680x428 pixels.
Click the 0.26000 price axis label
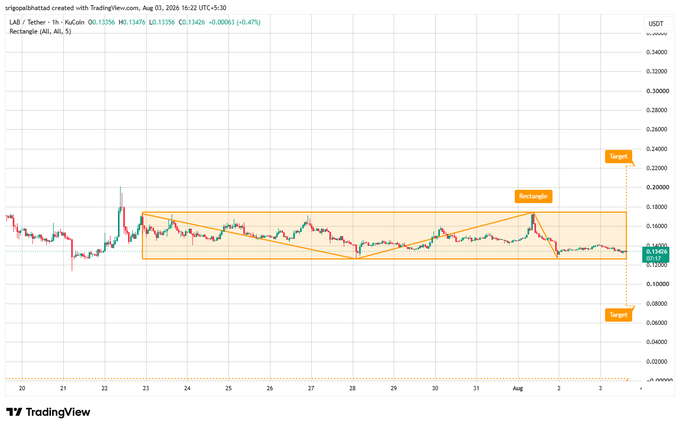[657, 129]
